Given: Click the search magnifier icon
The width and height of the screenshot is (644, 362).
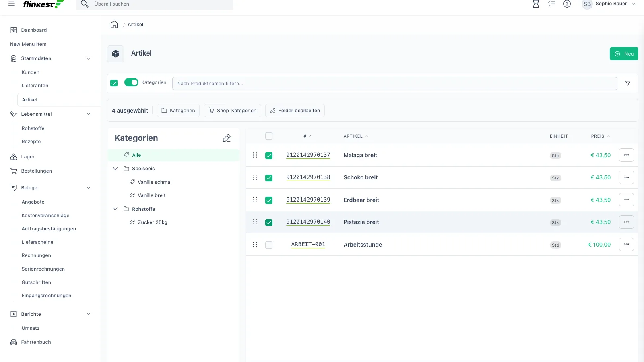Looking at the screenshot, I should point(85,4).
